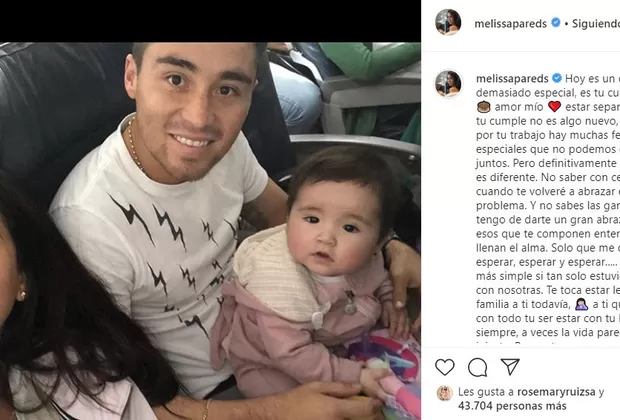Share the post via paper plane icon

coord(510,367)
